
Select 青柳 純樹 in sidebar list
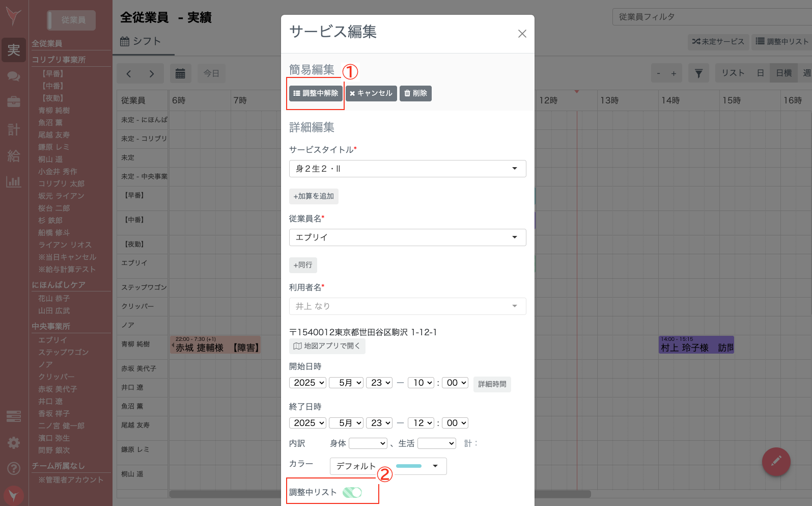pyautogui.click(x=54, y=111)
